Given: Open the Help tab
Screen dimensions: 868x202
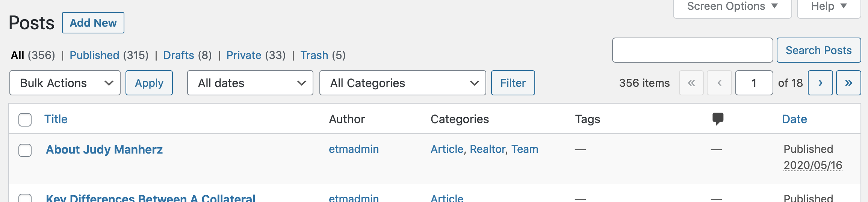Looking at the screenshot, I should click(829, 7).
